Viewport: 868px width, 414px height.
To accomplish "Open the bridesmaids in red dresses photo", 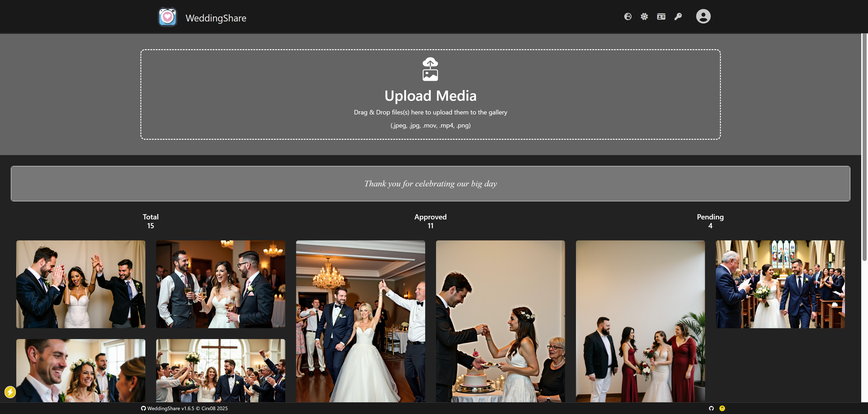I will point(640,321).
